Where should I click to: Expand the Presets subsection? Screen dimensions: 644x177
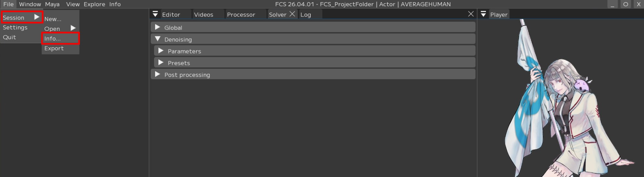coord(161,63)
